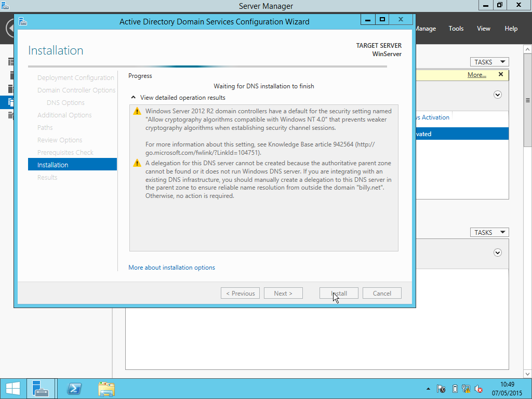Collapse the lower panel chevron

498,253
